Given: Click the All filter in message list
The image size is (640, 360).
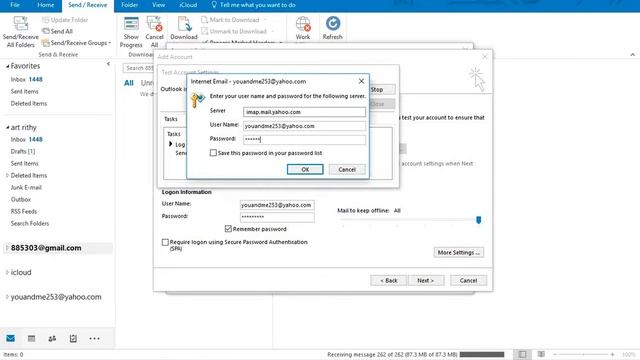Looking at the screenshot, I should pos(129,83).
